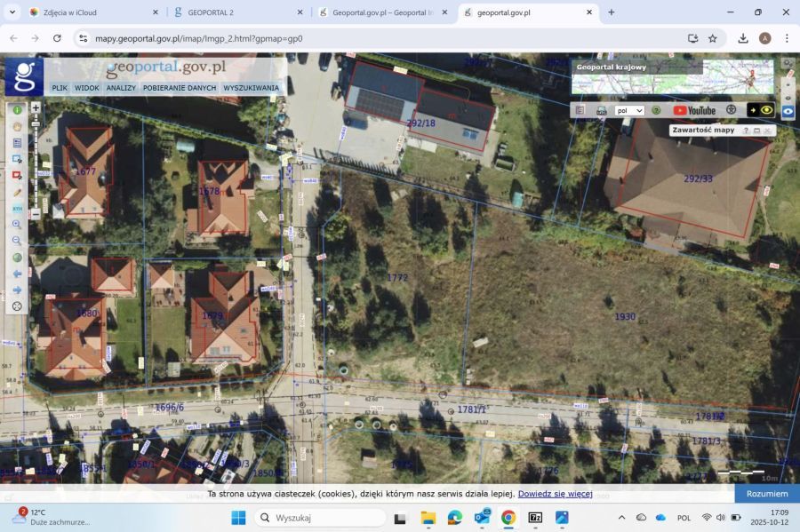Open the green help question icon
The image size is (800, 532).
[x=656, y=110]
